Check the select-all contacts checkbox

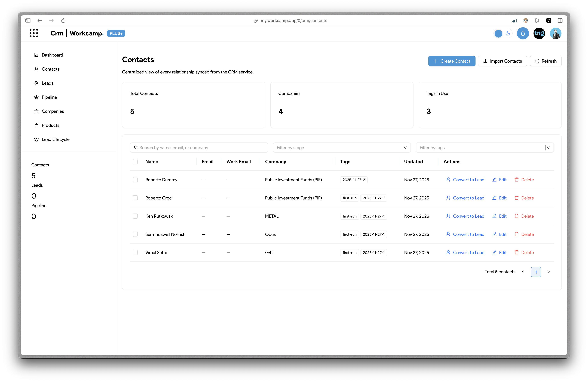[135, 161]
